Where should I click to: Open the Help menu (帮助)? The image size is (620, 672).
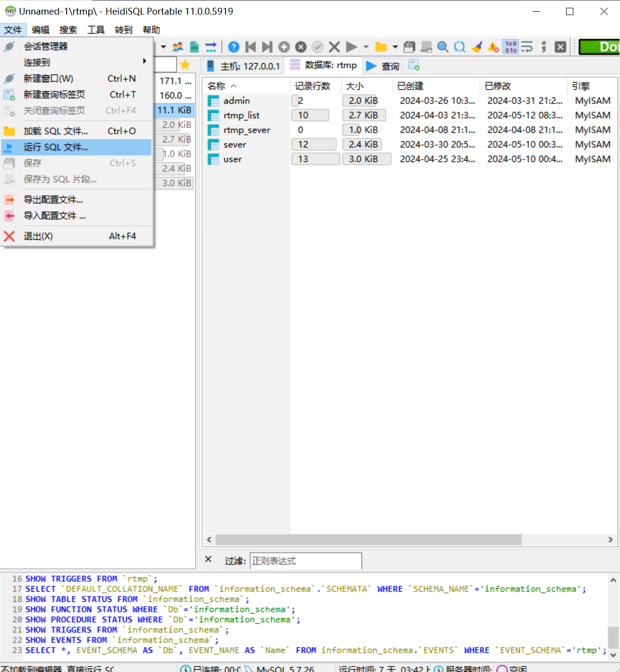[x=152, y=30]
